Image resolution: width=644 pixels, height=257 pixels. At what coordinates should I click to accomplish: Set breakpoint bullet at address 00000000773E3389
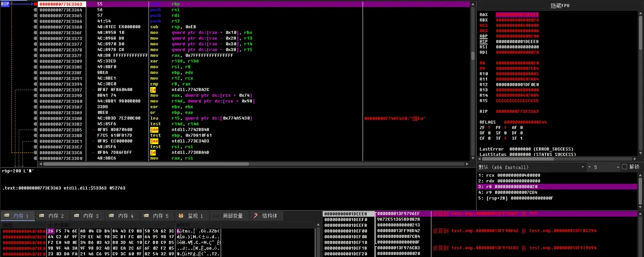pos(35,61)
